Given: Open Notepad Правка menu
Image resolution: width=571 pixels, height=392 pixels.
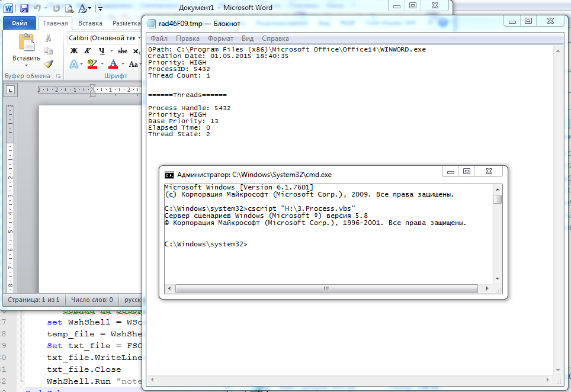Looking at the screenshot, I should (x=188, y=38).
